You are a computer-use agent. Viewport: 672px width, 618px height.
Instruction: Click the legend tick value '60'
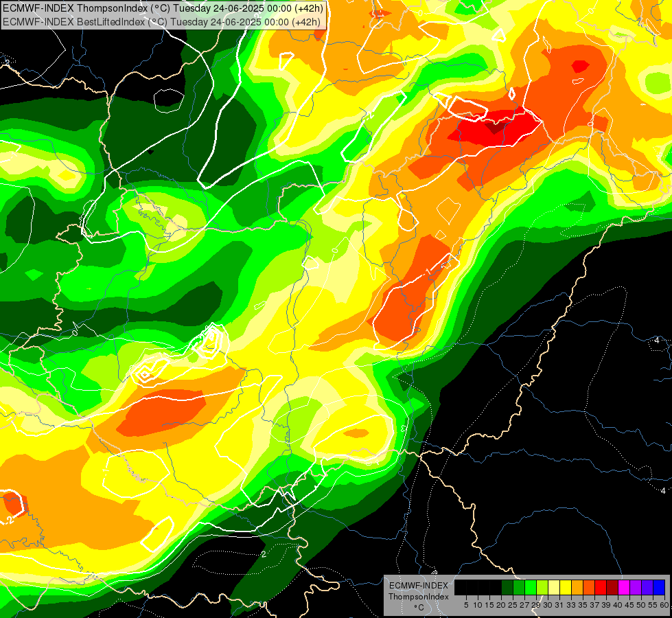(x=664, y=605)
